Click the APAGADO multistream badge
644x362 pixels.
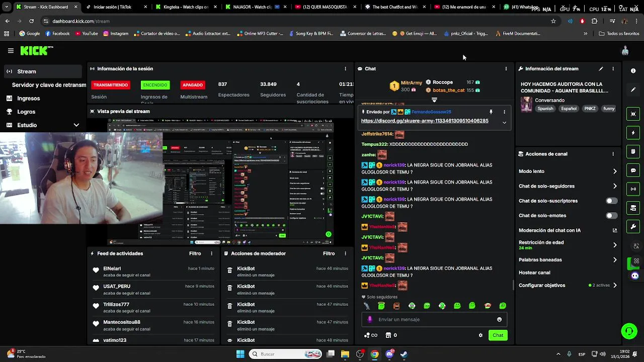pos(193,85)
